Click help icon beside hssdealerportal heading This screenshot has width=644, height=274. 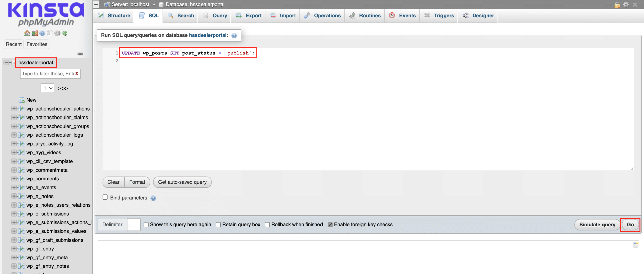tap(234, 36)
